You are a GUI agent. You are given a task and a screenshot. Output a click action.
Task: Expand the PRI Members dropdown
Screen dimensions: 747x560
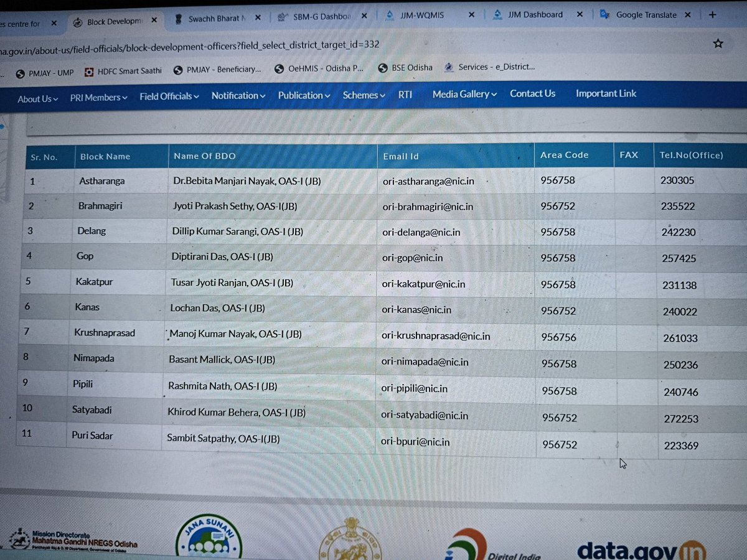(98, 98)
